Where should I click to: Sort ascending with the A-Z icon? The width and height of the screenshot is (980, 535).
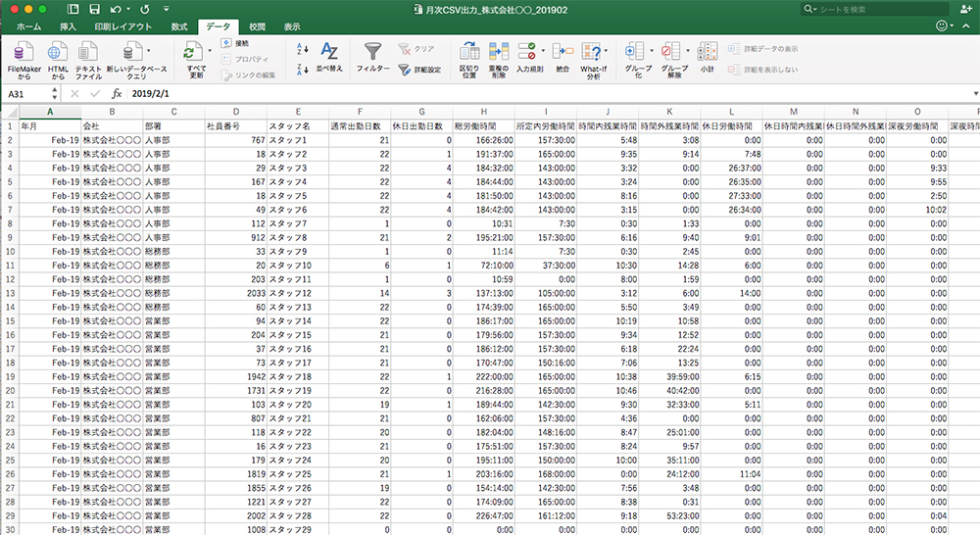click(303, 48)
